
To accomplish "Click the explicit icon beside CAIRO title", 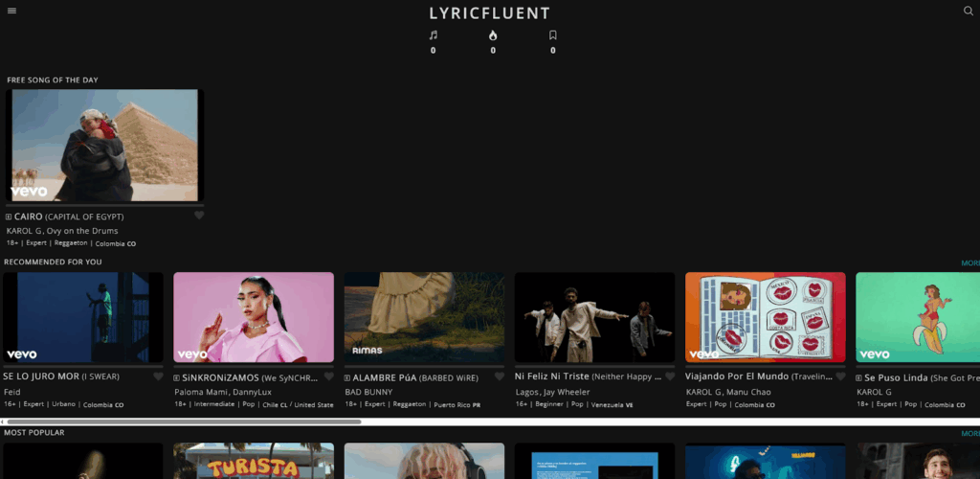I will tap(9, 217).
